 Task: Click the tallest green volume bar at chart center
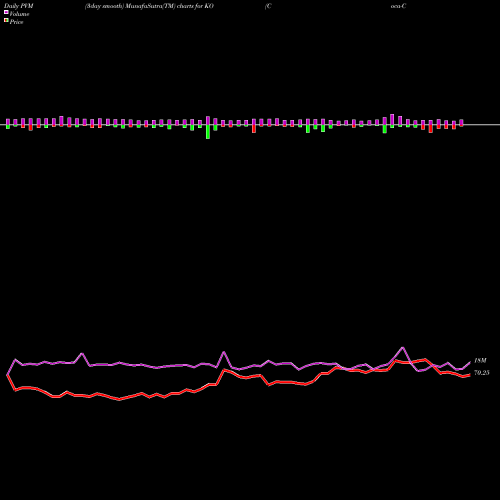pyautogui.click(x=208, y=132)
